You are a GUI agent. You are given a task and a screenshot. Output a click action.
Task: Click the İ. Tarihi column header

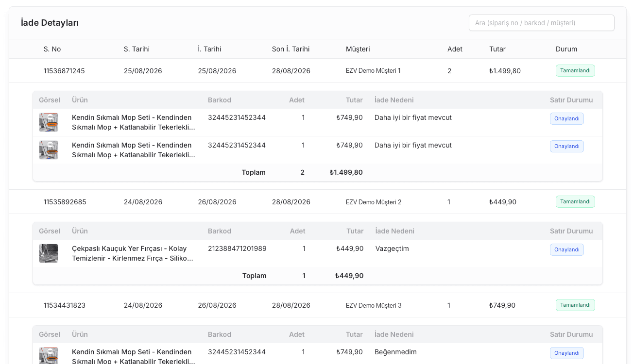pyautogui.click(x=209, y=49)
